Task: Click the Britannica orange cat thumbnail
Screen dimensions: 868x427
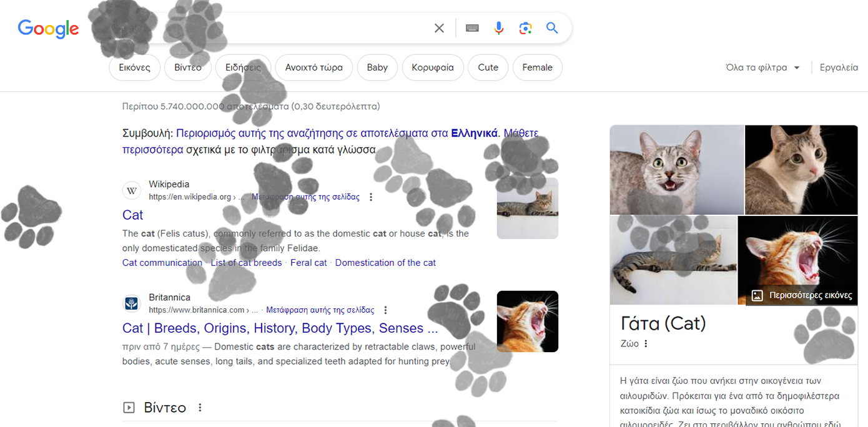Action: tap(527, 321)
